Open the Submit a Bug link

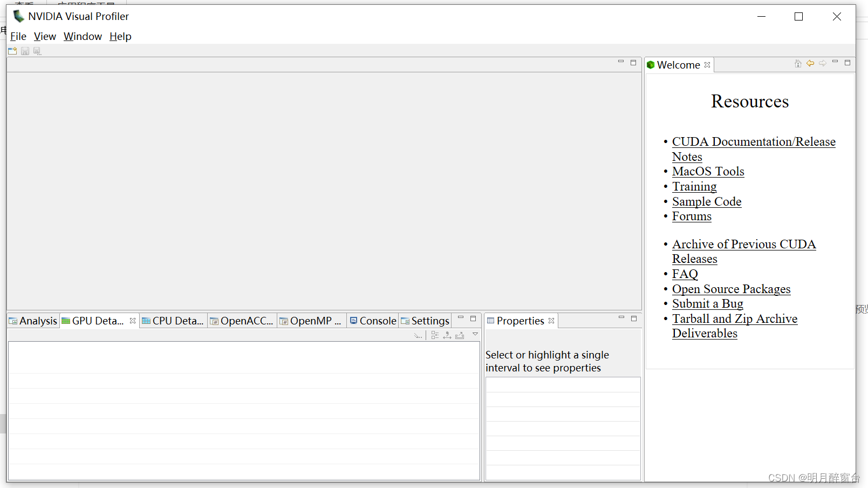point(708,303)
